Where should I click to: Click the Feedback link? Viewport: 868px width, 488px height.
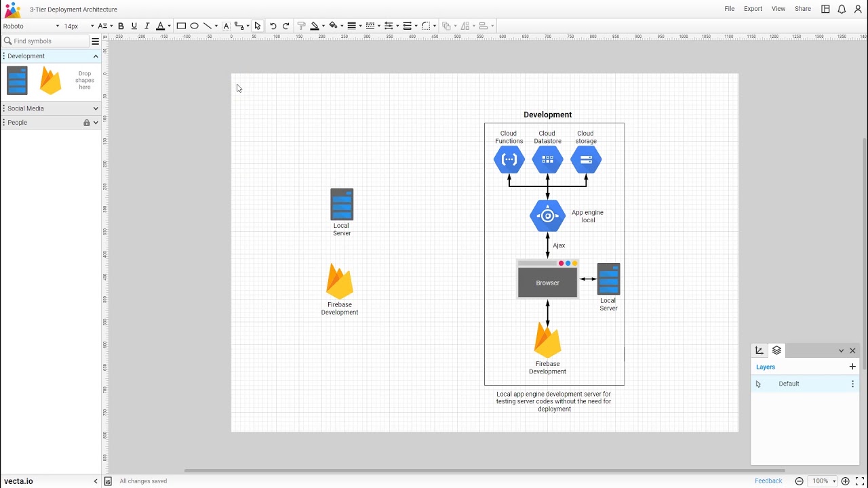click(x=768, y=481)
